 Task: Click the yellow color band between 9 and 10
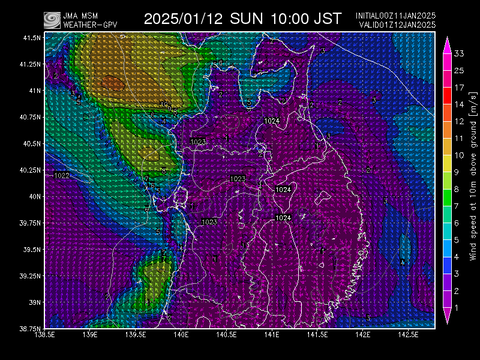[x=447, y=164]
